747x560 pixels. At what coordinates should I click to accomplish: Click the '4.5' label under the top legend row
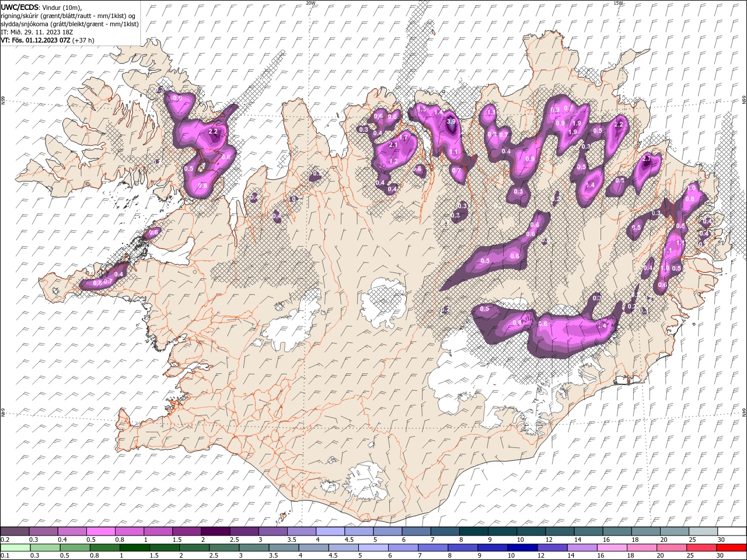point(350,540)
